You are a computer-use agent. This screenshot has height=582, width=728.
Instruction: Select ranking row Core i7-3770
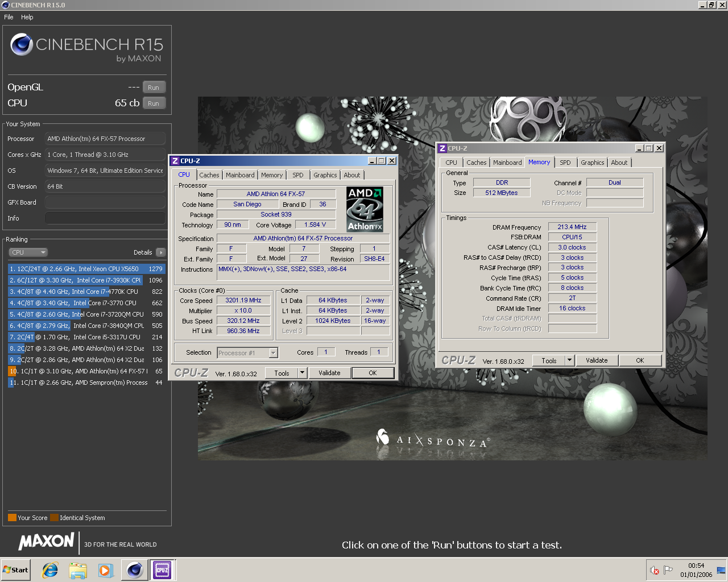[x=86, y=303]
